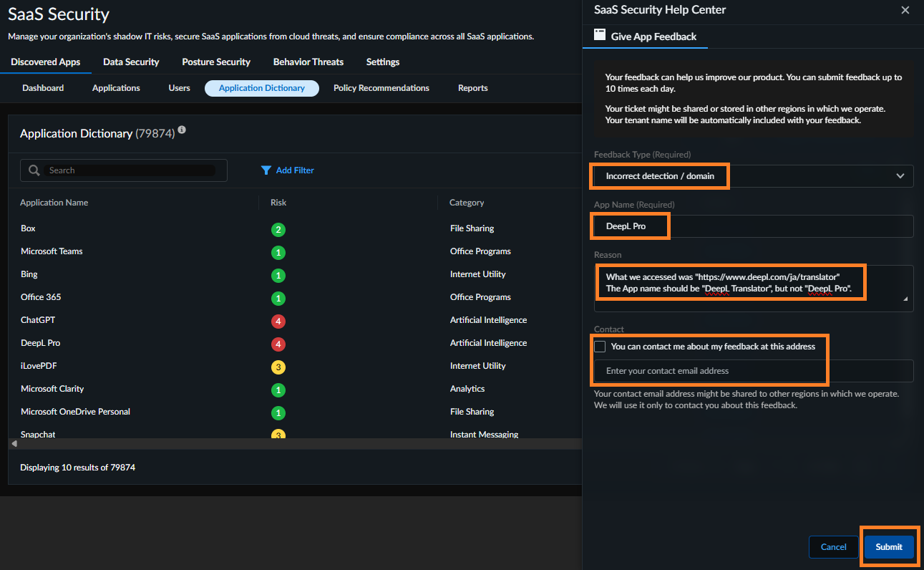
Task: Click the Office Programs category for Microsoft Teams
Action: (x=480, y=251)
